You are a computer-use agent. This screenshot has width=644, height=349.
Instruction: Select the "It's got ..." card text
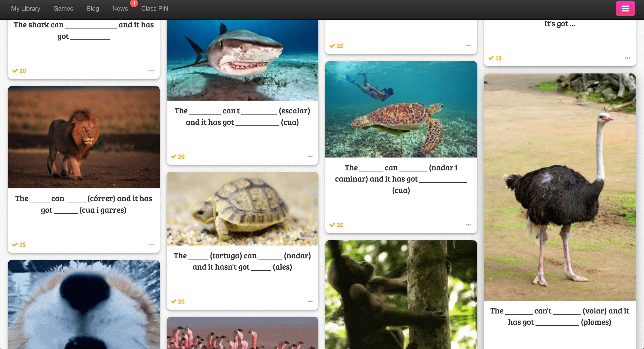pos(560,24)
